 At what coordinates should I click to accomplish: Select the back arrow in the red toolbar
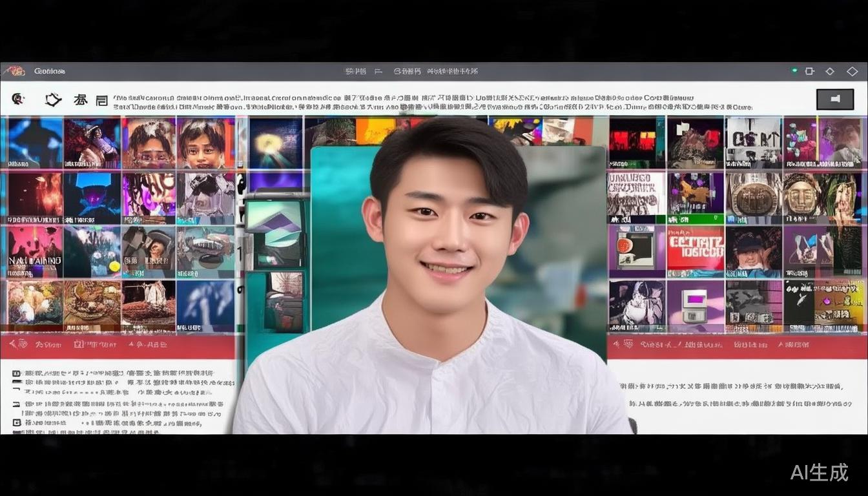point(12,344)
